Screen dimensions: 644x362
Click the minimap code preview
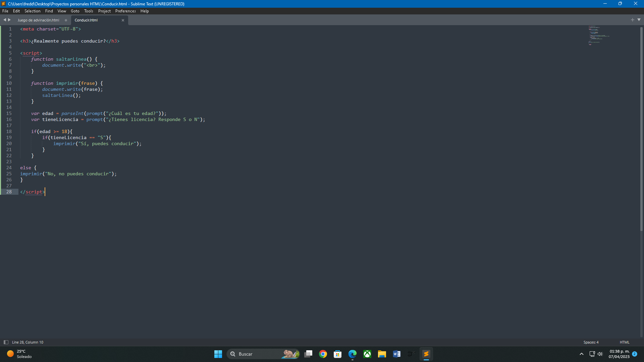[599, 35]
